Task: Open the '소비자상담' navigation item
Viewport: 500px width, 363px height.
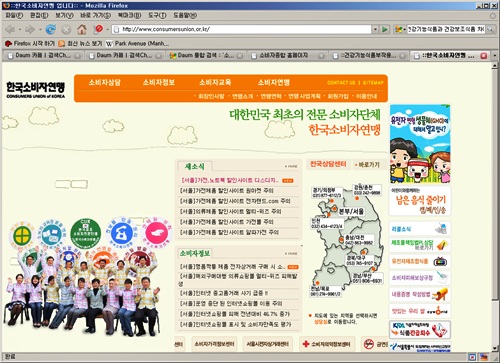Action: tap(105, 82)
